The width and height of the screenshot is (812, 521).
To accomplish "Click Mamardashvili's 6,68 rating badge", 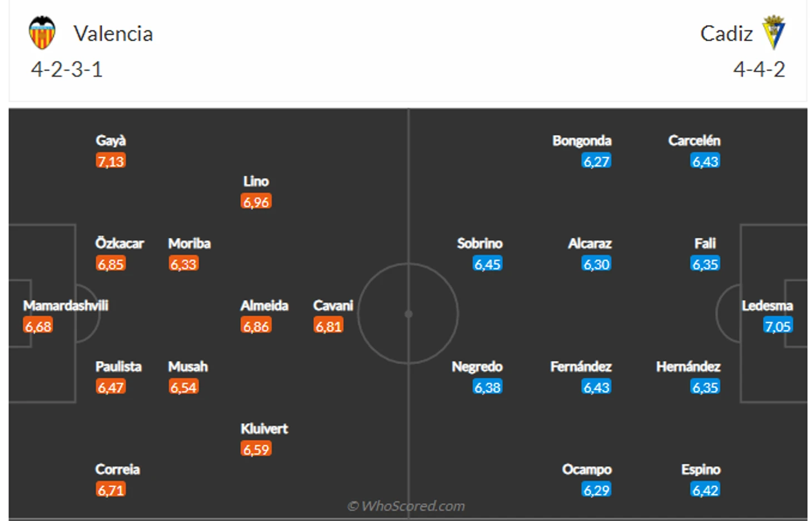I will [x=38, y=326].
